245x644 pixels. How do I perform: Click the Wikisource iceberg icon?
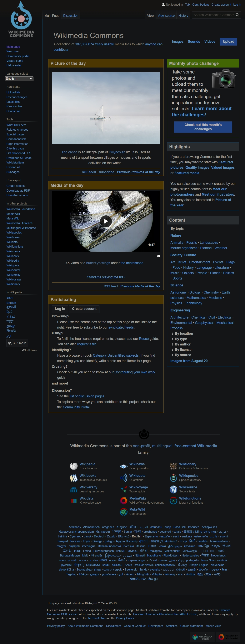pos(173,489)
